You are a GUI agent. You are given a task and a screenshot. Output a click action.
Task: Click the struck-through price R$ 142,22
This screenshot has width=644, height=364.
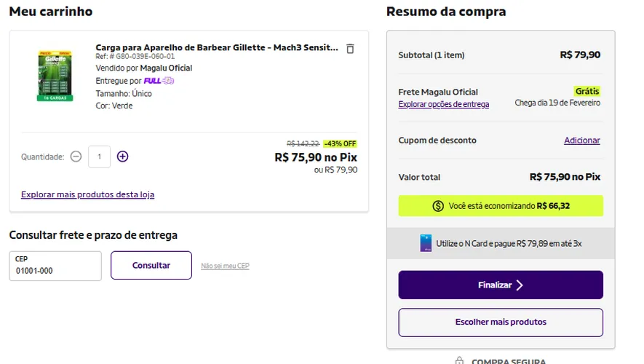point(303,144)
